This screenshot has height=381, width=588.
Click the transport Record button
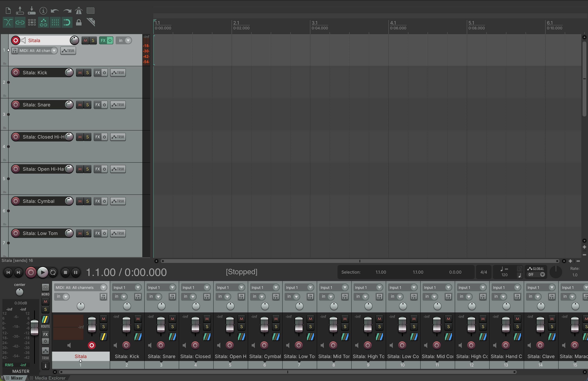click(31, 272)
